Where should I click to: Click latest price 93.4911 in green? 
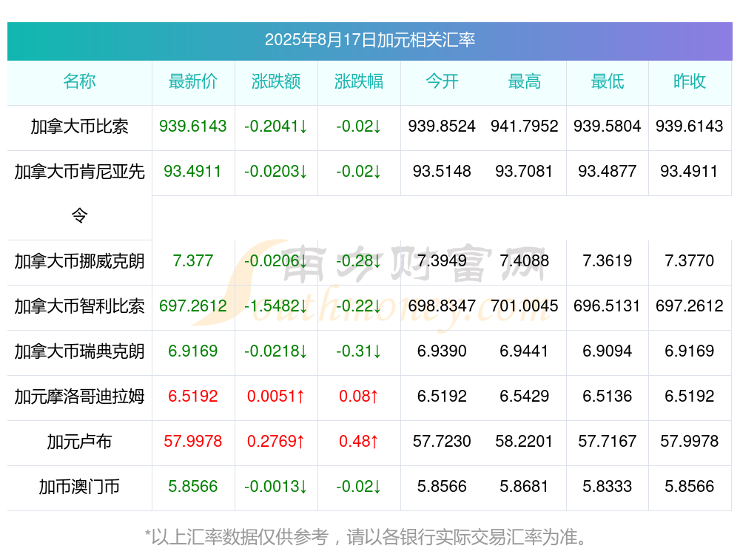click(x=193, y=172)
